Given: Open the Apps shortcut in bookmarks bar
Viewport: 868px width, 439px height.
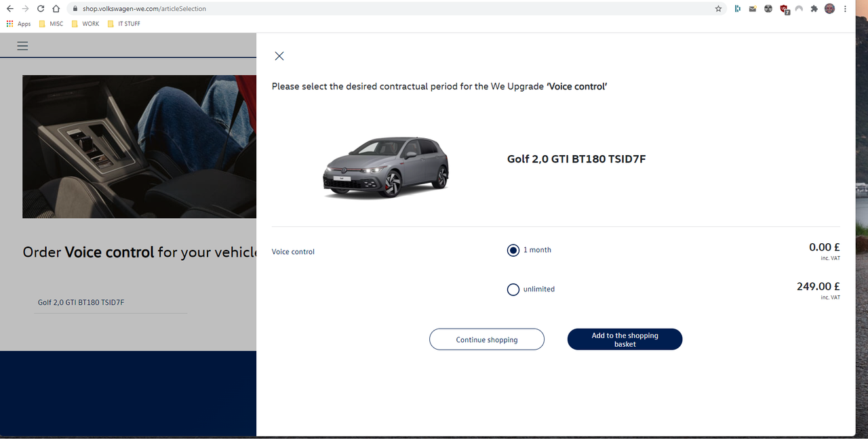Looking at the screenshot, I should pyautogui.click(x=18, y=24).
